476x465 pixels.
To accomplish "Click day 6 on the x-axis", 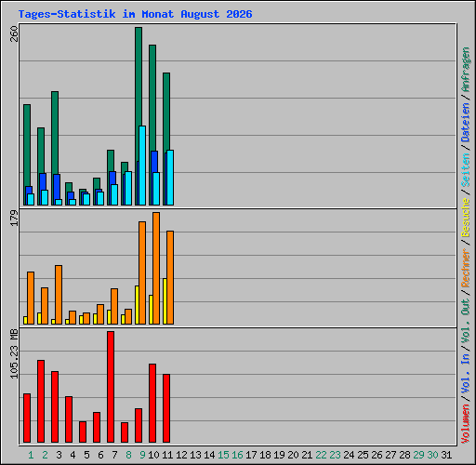I will [x=100, y=455].
